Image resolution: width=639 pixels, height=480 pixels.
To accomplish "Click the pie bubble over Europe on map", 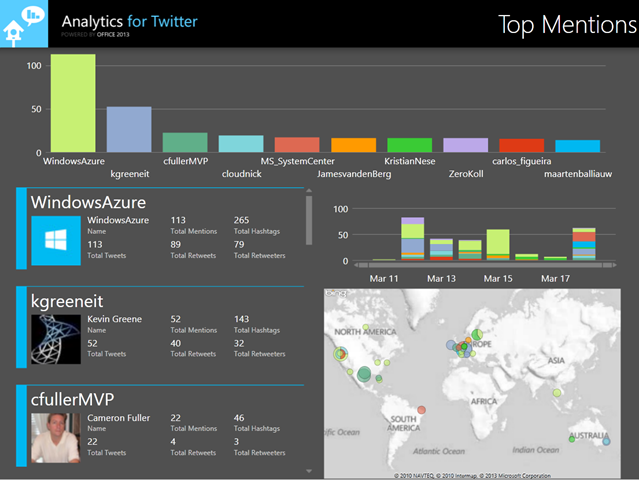I will [478, 331].
